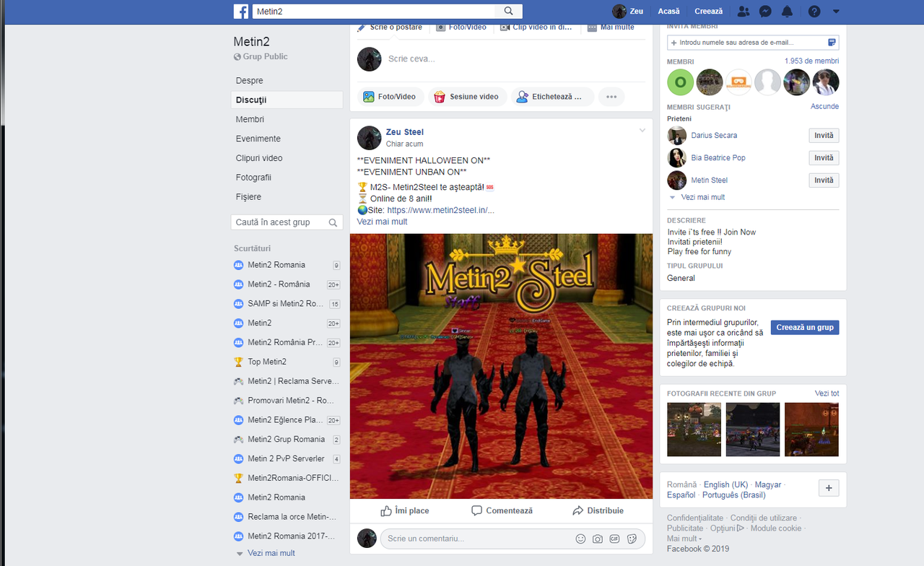The width and height of the screenshot is (924, 566).
Task: Open the options menu on Zeu Steel's post
Action: (642, 130)
